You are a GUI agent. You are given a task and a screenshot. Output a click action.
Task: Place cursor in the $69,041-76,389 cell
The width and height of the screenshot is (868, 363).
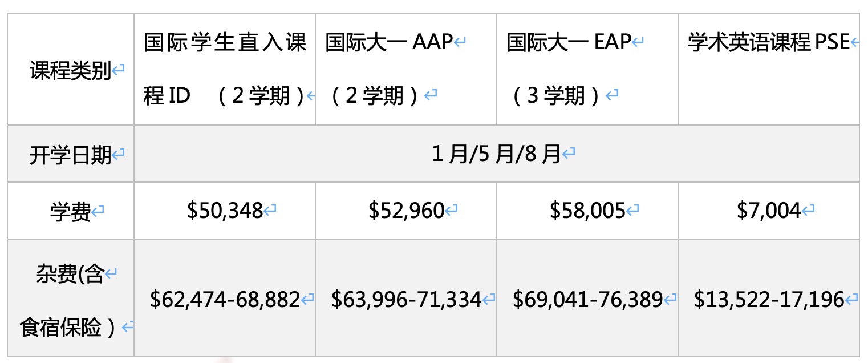click(x=587, y=299)
